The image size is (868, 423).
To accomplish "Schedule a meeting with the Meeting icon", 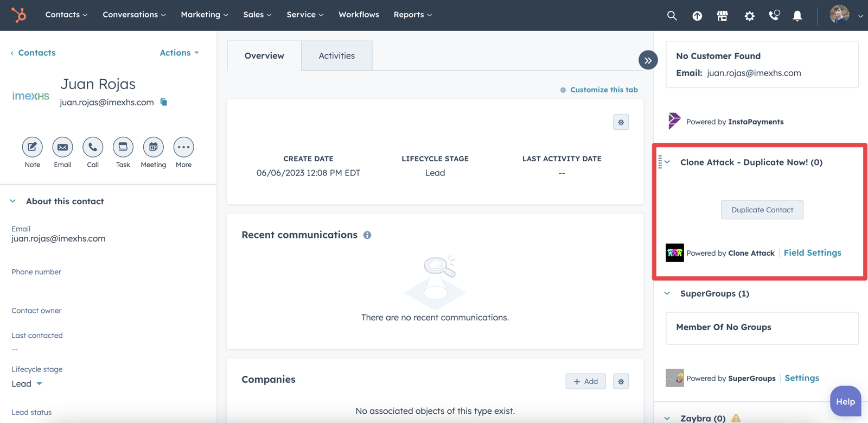I will (154, 147).
